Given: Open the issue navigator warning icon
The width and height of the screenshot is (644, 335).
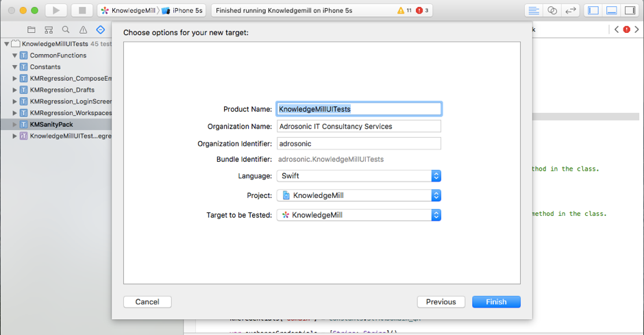Looking at the screenshot, I should (83, 30).
